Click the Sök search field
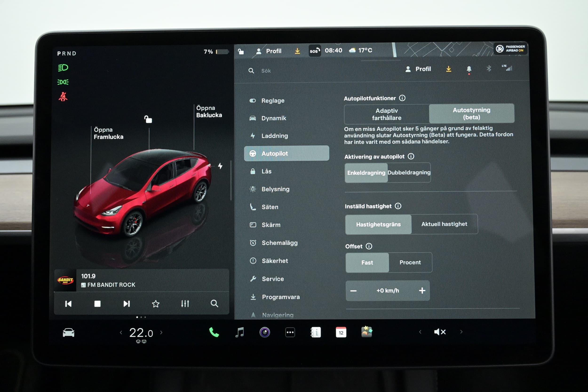The image size is (588, 392). (x=266, y=71)
